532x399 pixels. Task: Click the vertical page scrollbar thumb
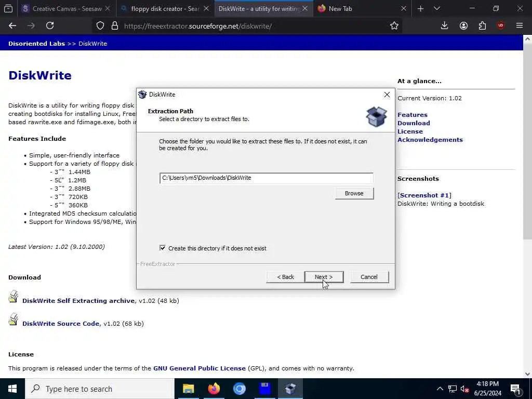click(527, 141)
